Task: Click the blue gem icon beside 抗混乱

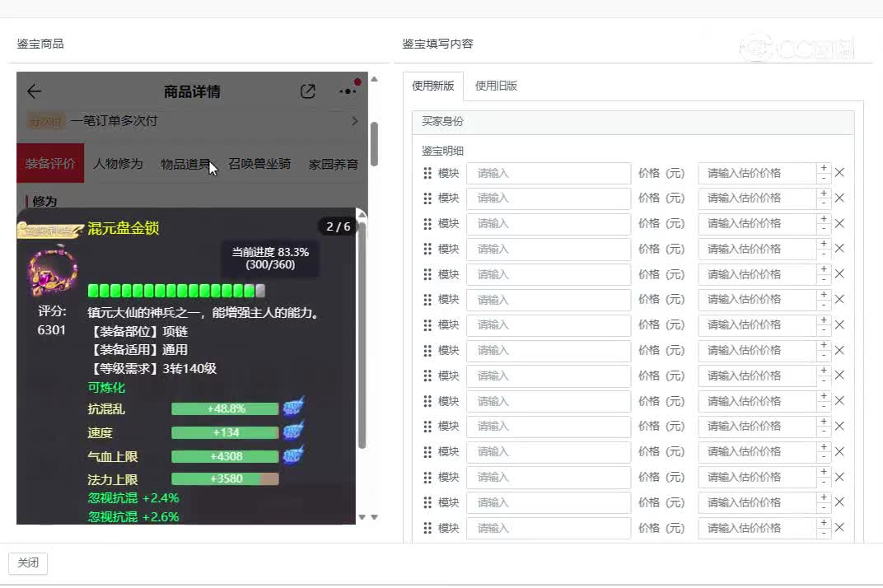Action: pos(293,405)
